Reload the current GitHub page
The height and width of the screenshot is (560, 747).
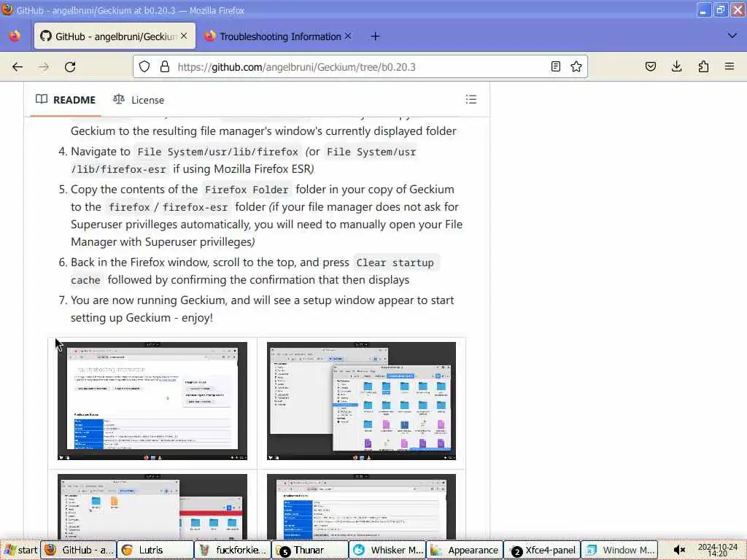(x=70, y=66)
